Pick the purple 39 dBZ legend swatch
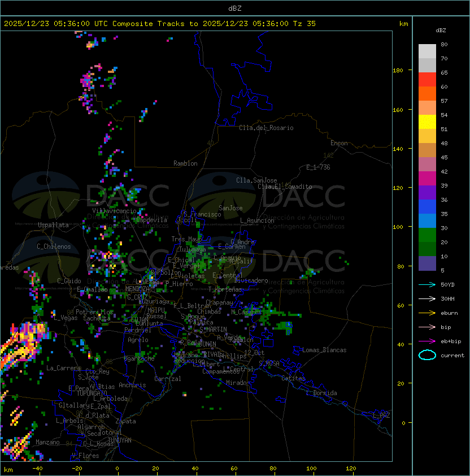 pos(427,192)
